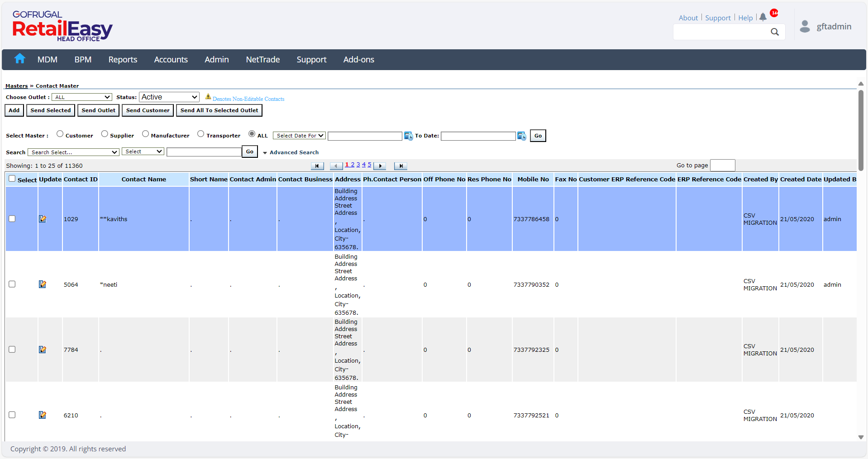Click the search magnifier icon
This screenshot has width=868, height=459.
click(x=775, y=32)
